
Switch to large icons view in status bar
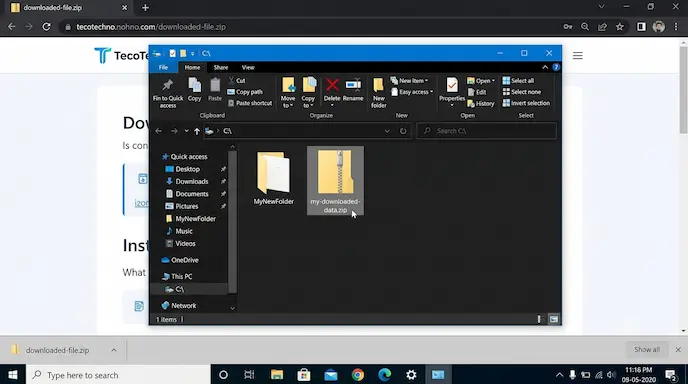tap(554, 319)
